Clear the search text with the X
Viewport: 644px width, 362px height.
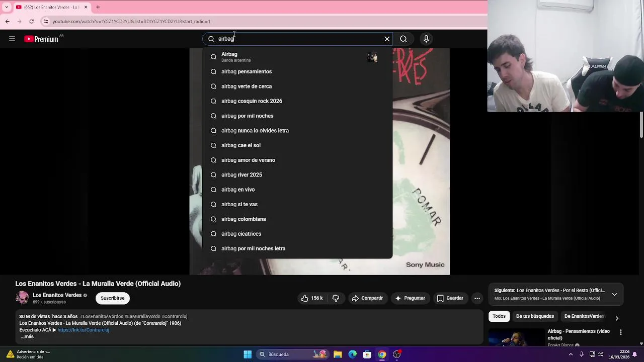coord(387,39)
